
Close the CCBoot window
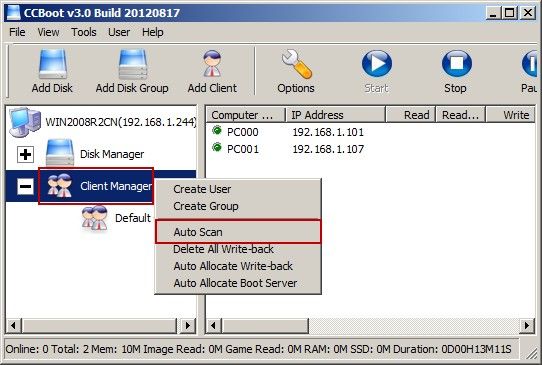point(527,13)
